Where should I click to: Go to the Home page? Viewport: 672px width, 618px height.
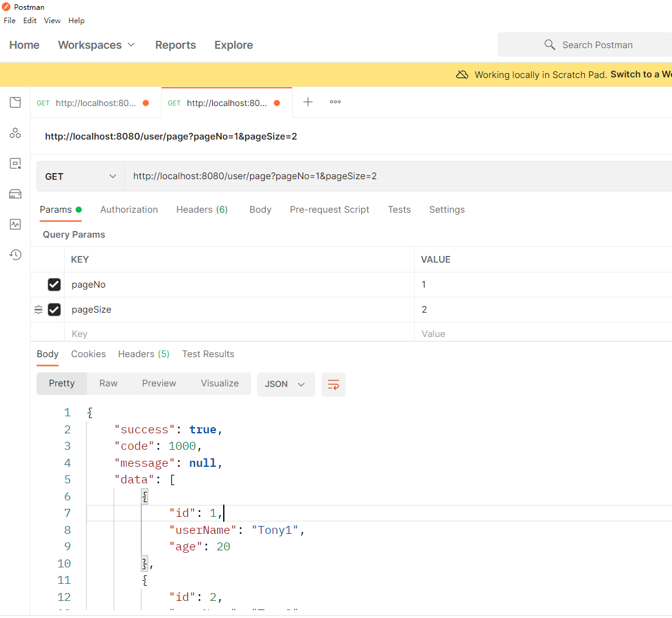(24, 45)
